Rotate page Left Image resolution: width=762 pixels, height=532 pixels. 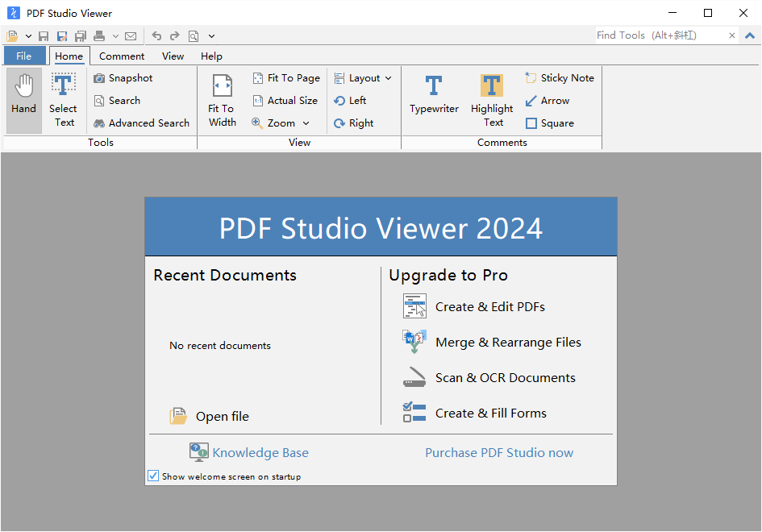(x=350, y=101)
